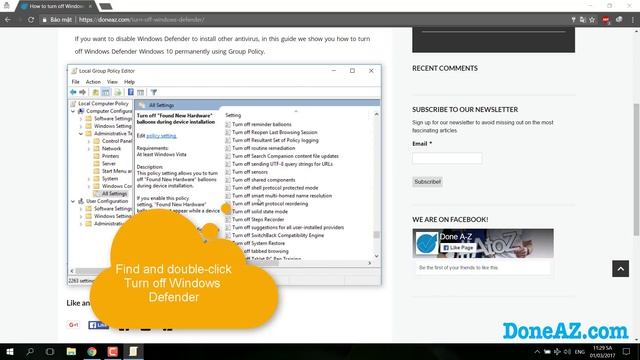Click the Policy Editor toolbar forward arrow

tap(82, 92)
